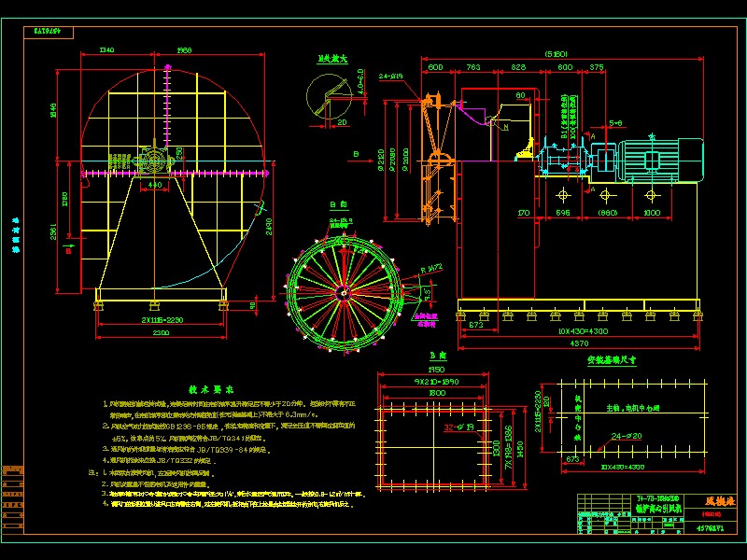Select the 32-ø19 hole callout
The width and height of the screenshot is (747, 560).
click(x=462, y=427)
